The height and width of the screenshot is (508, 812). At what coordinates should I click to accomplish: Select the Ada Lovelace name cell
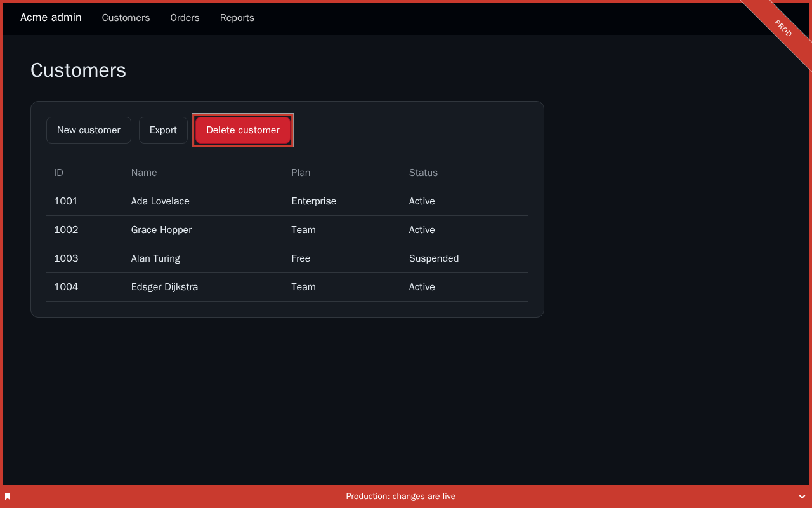tap(204, 201)
